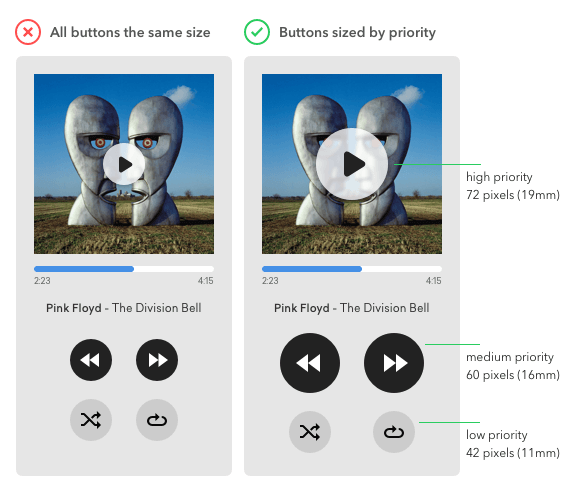Click the large rewind button in right player
The image size is (576, 492).
(x=310, y=363)
